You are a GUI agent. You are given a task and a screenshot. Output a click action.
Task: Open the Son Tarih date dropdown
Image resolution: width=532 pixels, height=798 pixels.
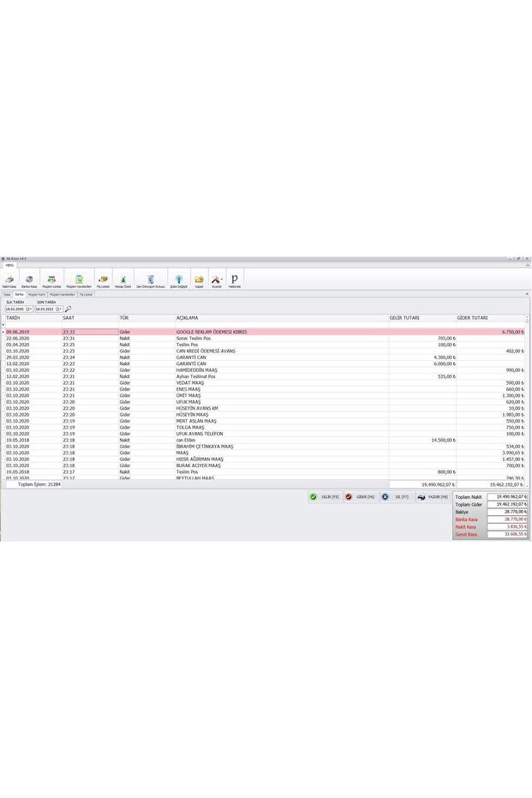59,309
